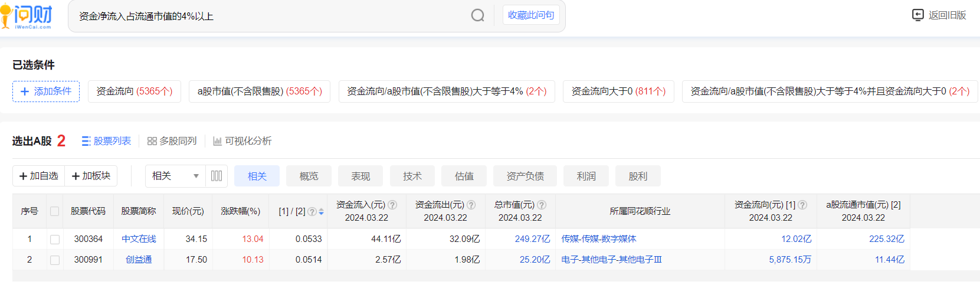980x288 pixels.
Task: Select the 资产负债 category tab
Action: click(525, 176)
